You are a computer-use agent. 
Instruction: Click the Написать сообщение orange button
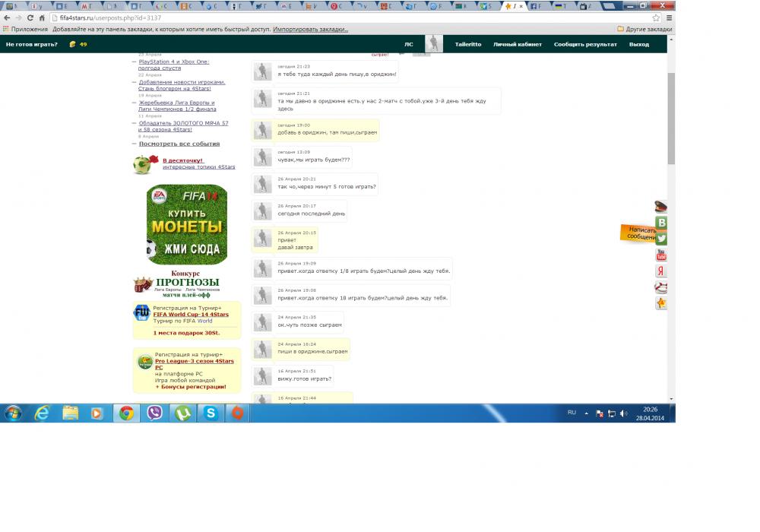click(637, 233)
